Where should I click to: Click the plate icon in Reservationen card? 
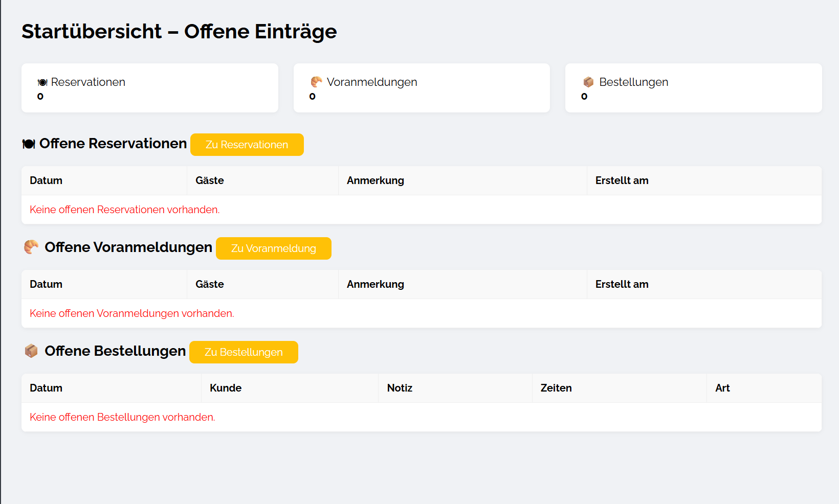42,82
